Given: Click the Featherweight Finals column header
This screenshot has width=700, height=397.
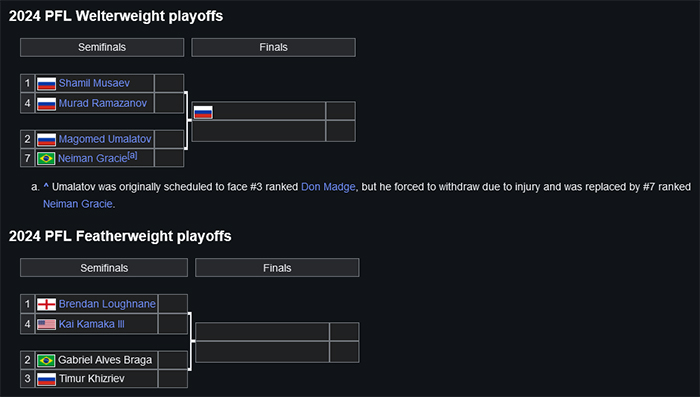Looking at the screenshot, I should (x=277, y=267).
